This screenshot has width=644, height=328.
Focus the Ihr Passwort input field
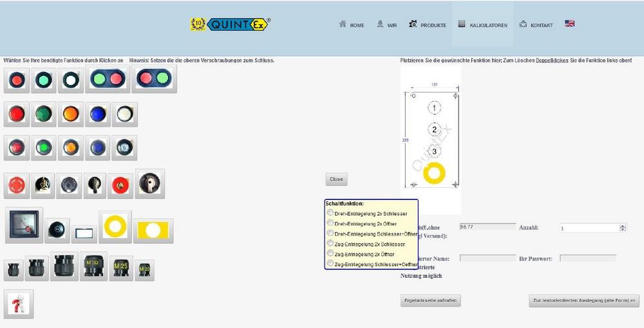588,259
